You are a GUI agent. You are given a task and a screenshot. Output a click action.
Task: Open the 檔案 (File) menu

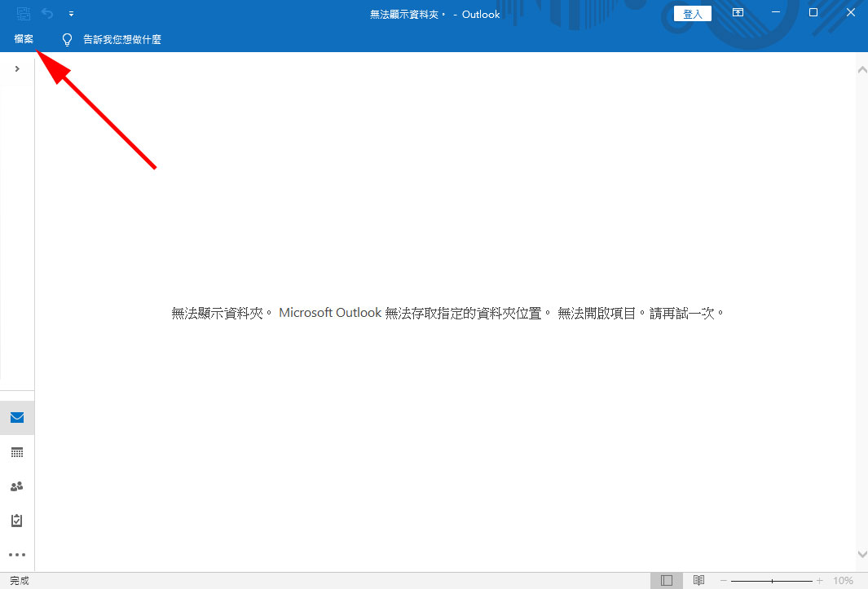coord(24,39)
